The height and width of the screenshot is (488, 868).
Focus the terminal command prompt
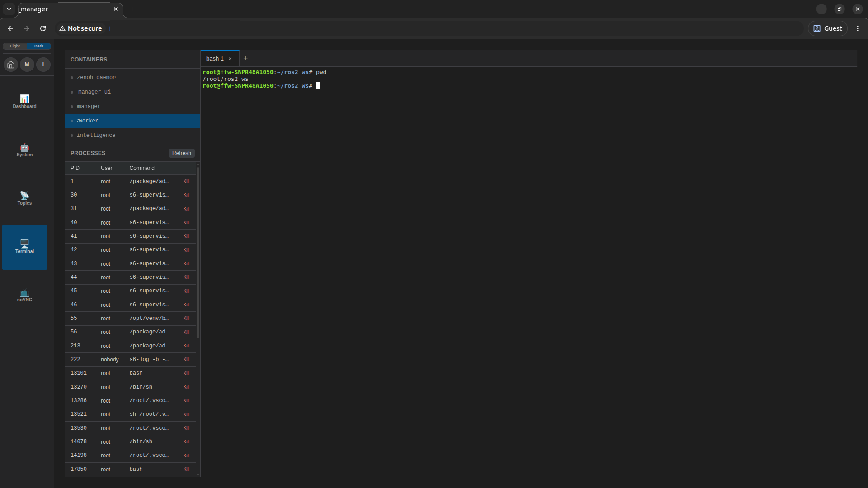318,86
